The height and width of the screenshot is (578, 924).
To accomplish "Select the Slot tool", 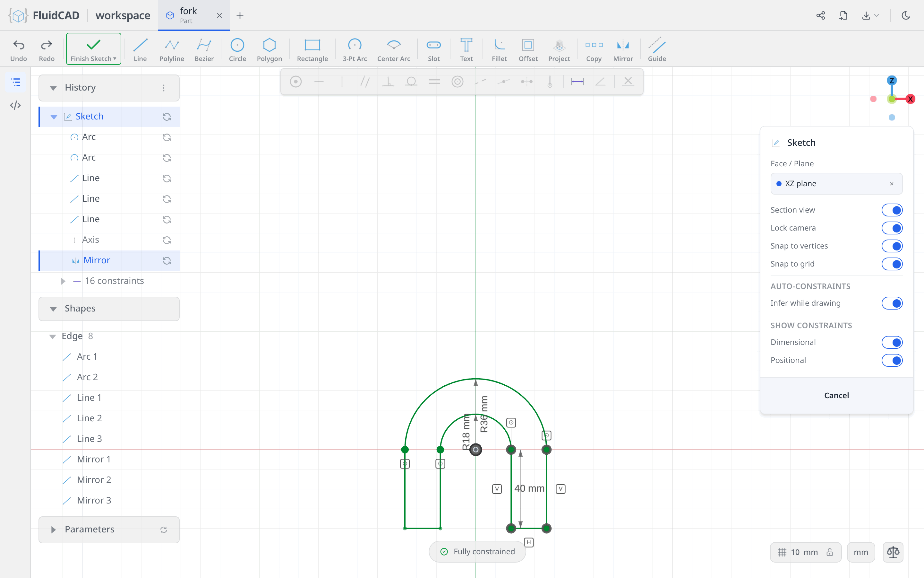I will click(x=434, y=49).
